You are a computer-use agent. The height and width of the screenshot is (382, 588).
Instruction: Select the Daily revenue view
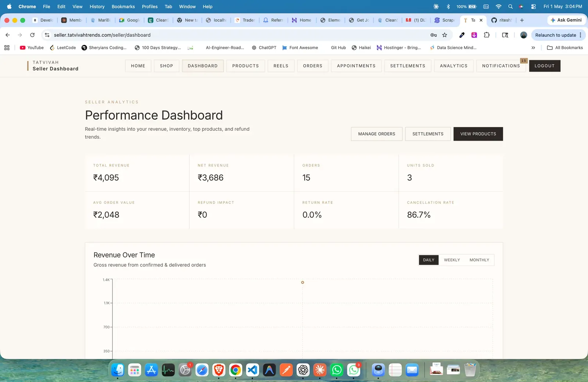pyautogui.click(x=429, y=260)
